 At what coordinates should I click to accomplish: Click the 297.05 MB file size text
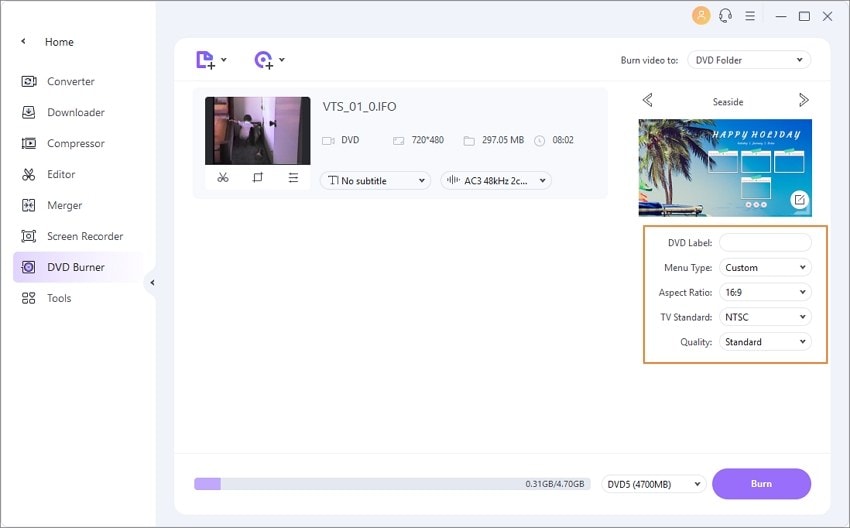(x=503, y=140)
